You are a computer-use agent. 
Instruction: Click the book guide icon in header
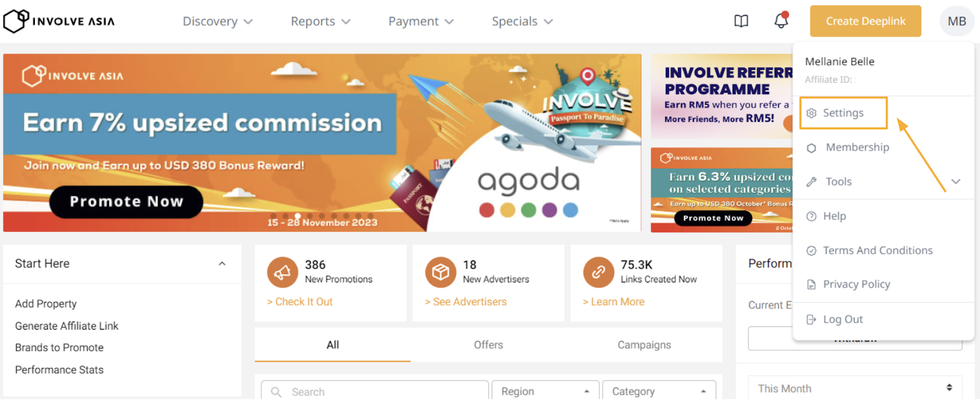(x=741, y=21)
